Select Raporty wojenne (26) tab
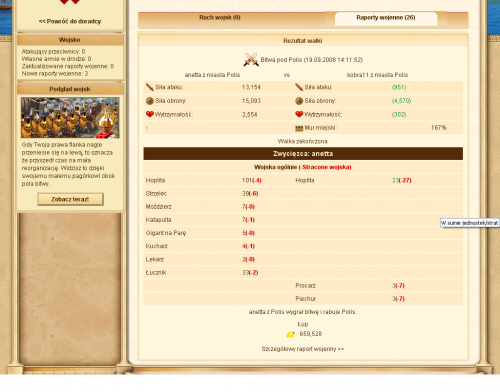This screenshot has width=500, height=392. pyautogui.click(x=386, y=18)
